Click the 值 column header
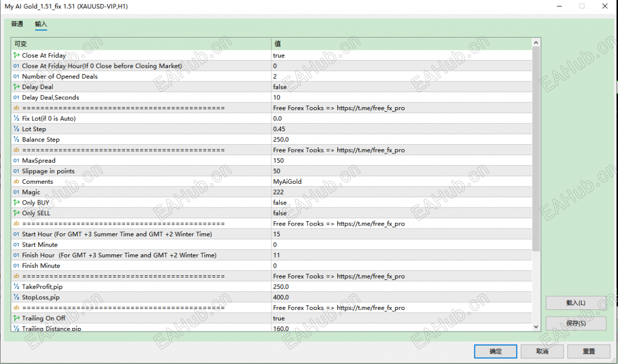 [x=402, y=44]
